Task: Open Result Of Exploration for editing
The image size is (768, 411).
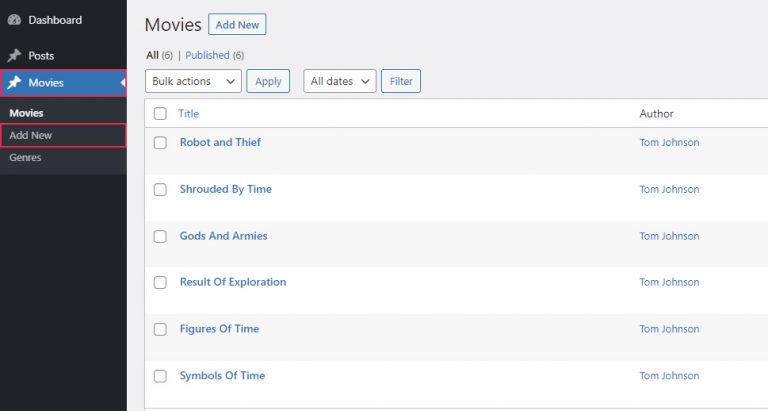Action: click(232, 282)
